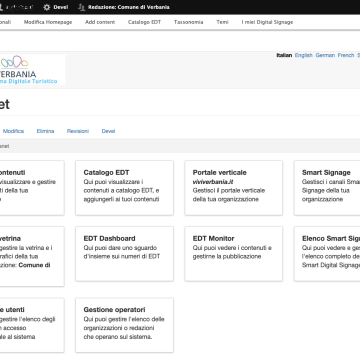Open the Smart Signage card
This screenshot has height=360, width=360.
tap(327, 188)
